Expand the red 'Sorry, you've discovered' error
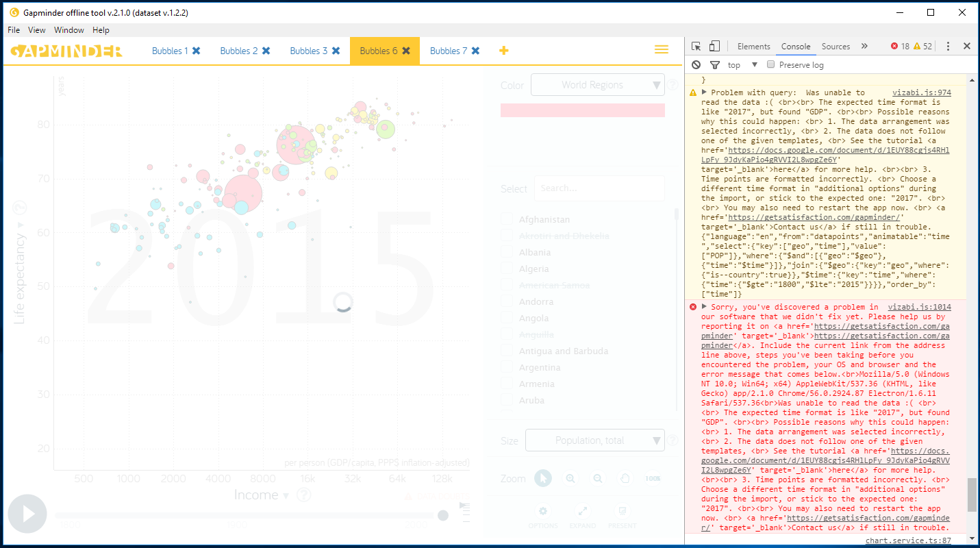Image resolution: width=980 pixels, height=548 pixels. 704,307
